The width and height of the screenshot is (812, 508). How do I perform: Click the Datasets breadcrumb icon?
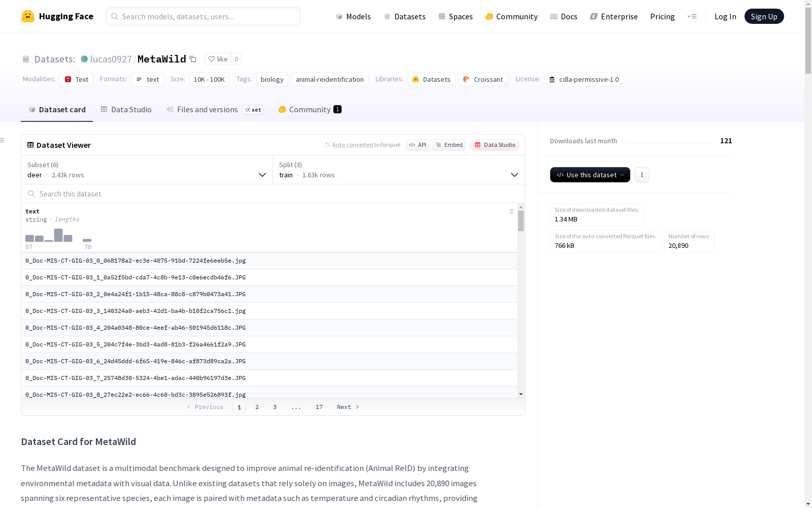pos(26,59)
